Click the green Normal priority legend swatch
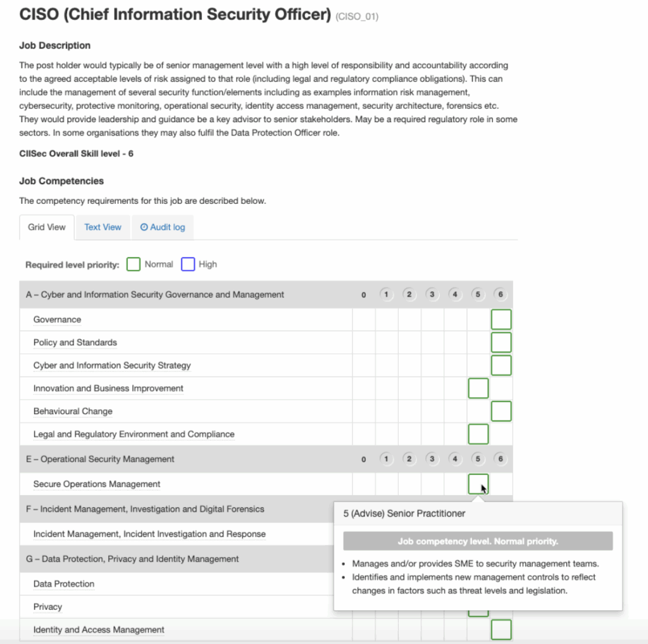 click(x=134, y=265)
